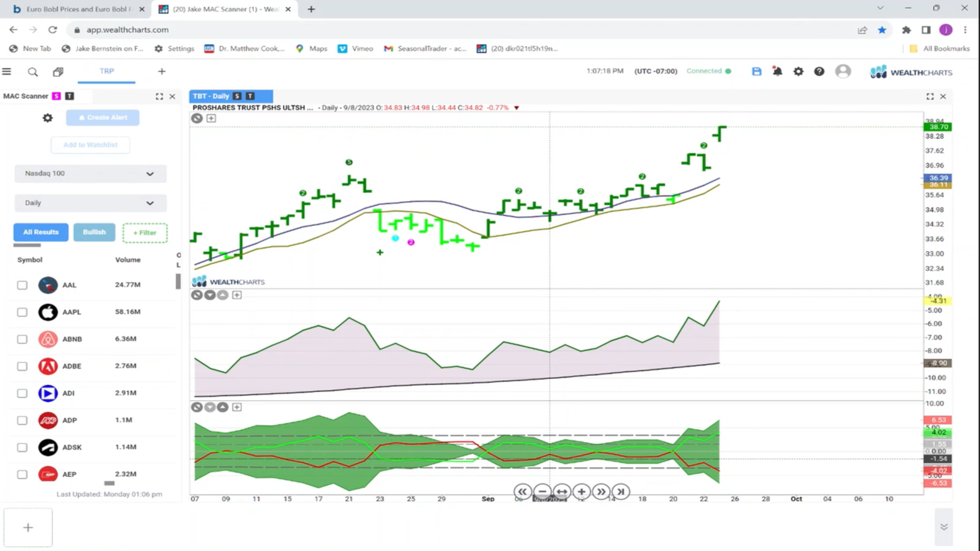The image size is (980, 551).
Task: Expand the bottom-right double chevron
Action: coord(944,527)
